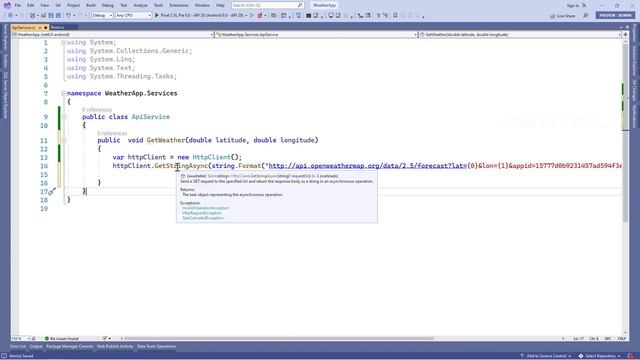This screenshot has height=360, width=640.
Task: Click TaskCanceledException link in tooltip
Action: coord(203,218)
